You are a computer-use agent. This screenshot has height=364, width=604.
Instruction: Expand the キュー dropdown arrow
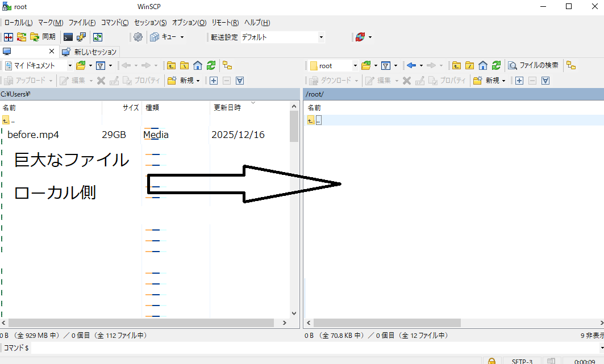[x=182, y=37]
